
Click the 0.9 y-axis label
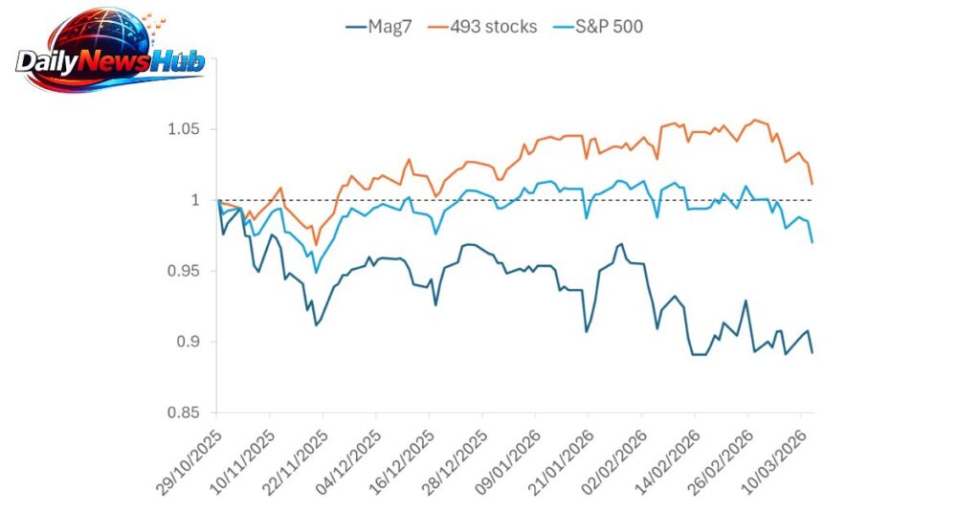coord(188,342)
